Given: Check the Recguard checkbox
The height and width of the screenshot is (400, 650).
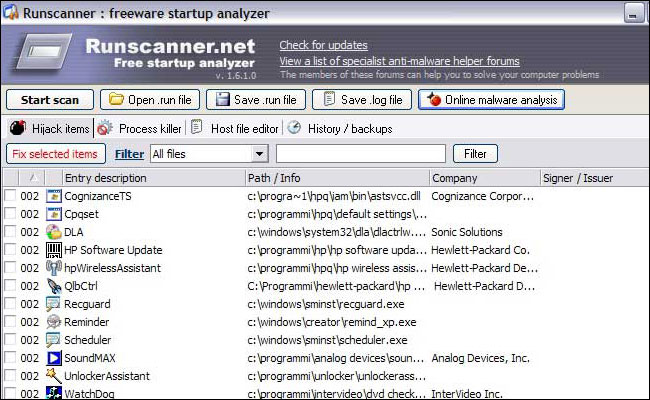Looking at the screenshot, I should click(x=10, y=303).
